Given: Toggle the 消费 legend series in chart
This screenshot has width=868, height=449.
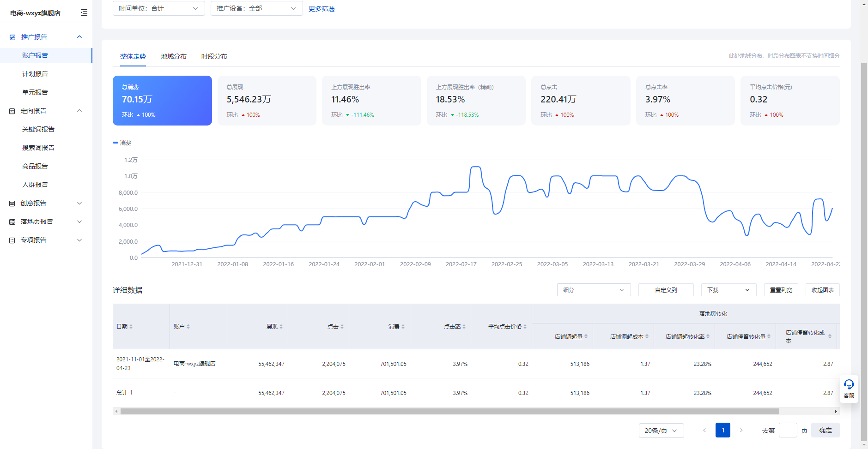Looking at the screenshot, I should coord(122,143).
